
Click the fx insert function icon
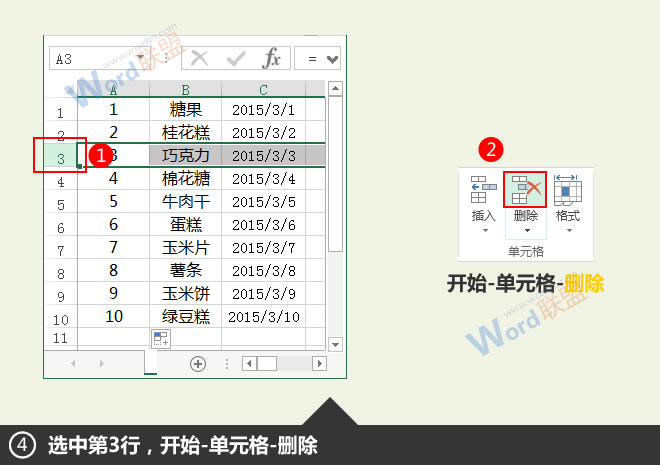click(270, 59)
